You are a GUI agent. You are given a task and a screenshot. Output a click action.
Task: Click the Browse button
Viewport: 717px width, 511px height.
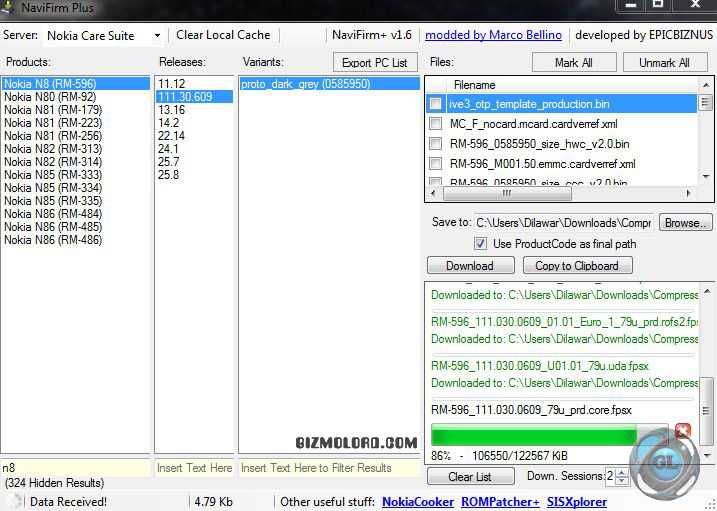685,223
